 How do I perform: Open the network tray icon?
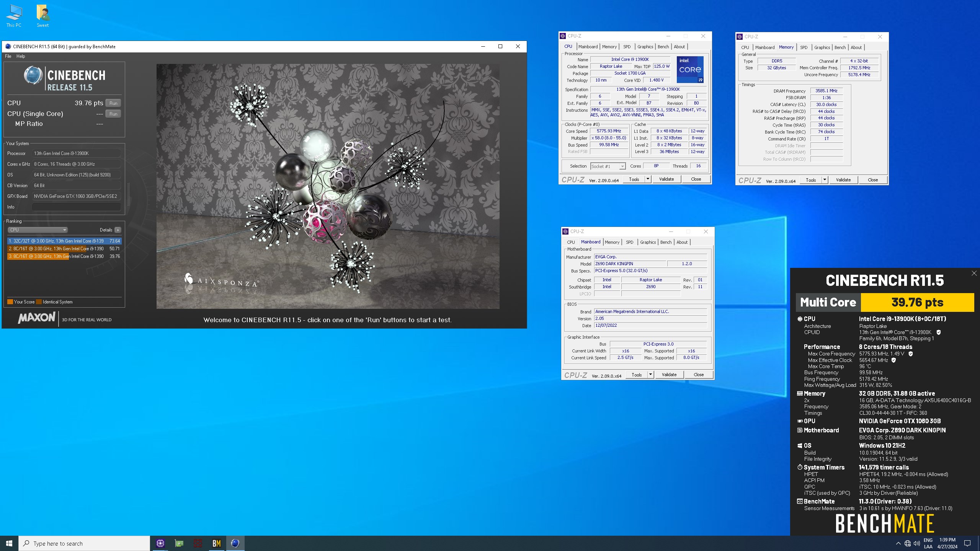(908, 543)
